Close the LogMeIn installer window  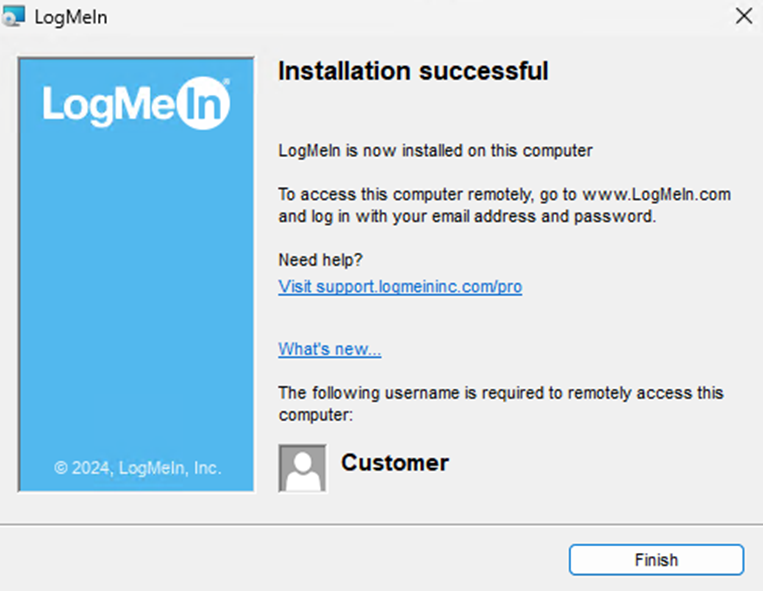click(742, 16)
